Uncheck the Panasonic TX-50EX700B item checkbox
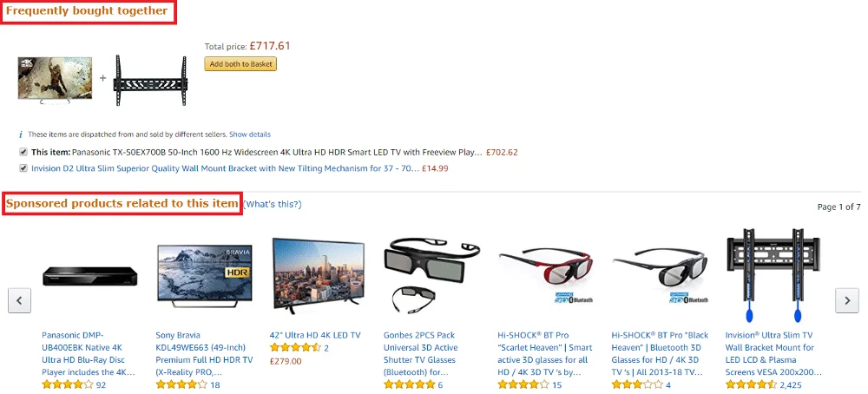 click(23, 152)
